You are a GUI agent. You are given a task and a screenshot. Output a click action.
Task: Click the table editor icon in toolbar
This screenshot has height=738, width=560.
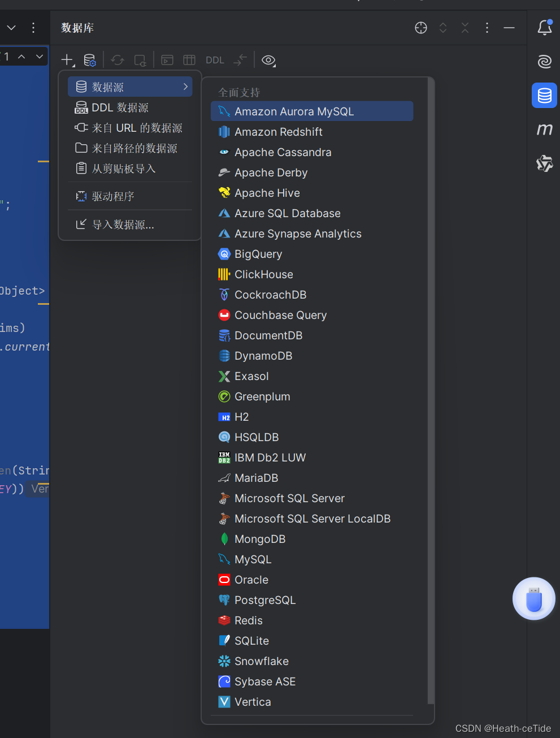[x=189, y=60]
